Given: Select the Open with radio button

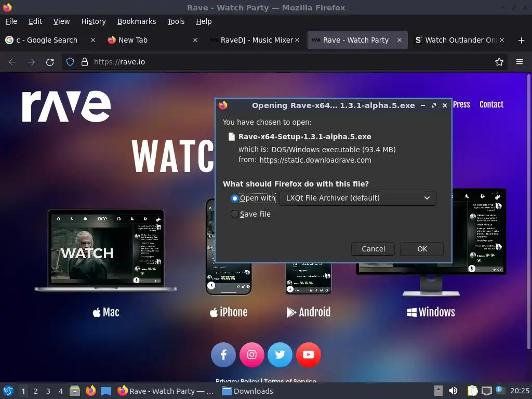Looking at the screenshot, I should click(234, 198).
